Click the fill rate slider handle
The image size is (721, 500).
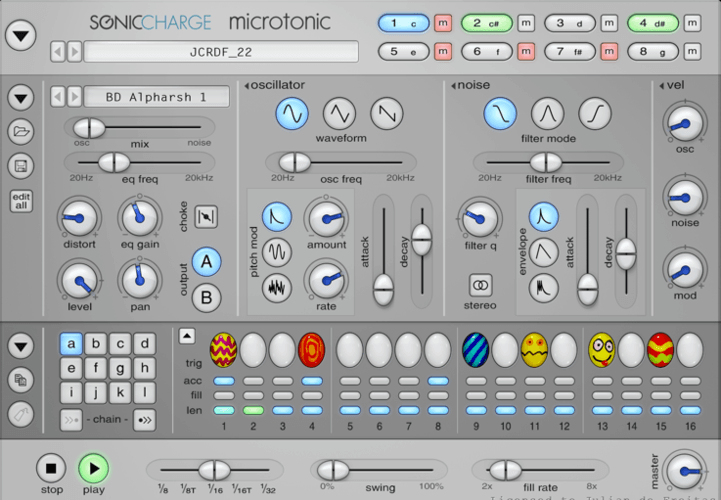click(505, 470)
